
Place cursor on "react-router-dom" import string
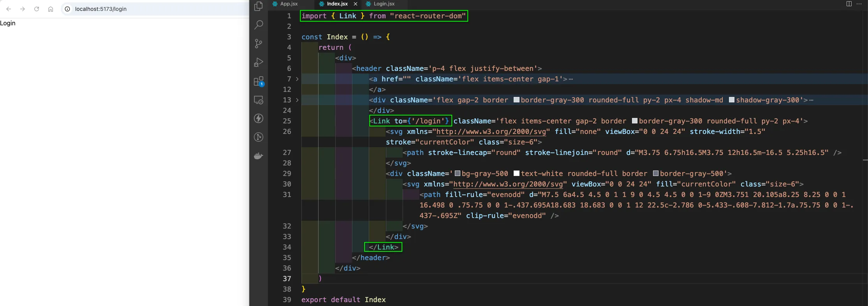pyautogui.click(x=428, y=16)
